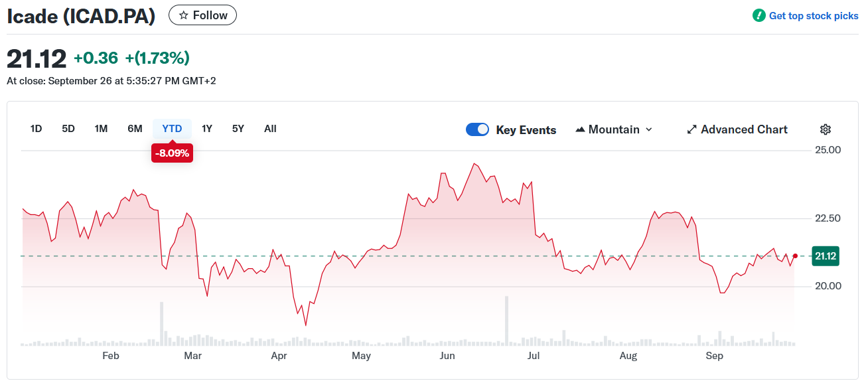Click the -8.09% YTD change badge
Image resolution: width=868 pixels, height=383 pixels.
[172, 153]
